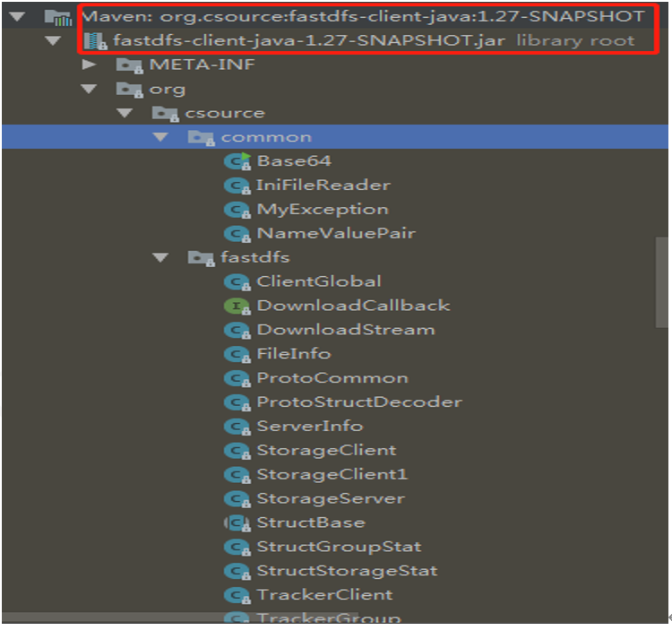Click the ServerInfo class icon
672x639 pixels.
pos(237,427)
